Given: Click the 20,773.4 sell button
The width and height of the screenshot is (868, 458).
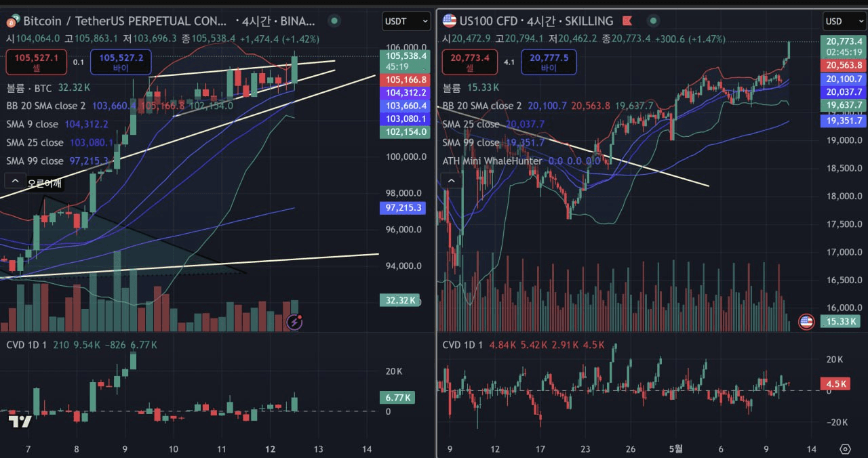Looking at the screenshot, I should tap(470, 62).
